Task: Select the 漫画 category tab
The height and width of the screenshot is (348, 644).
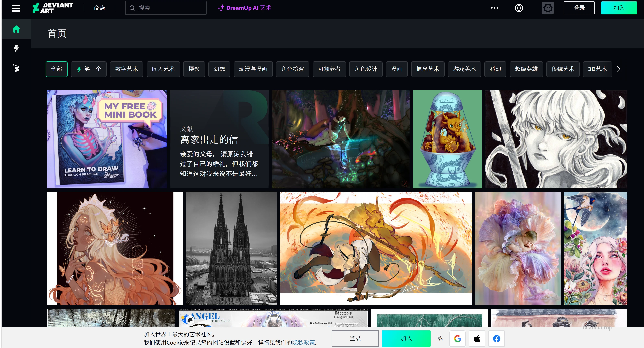Action: coord(397,69)
